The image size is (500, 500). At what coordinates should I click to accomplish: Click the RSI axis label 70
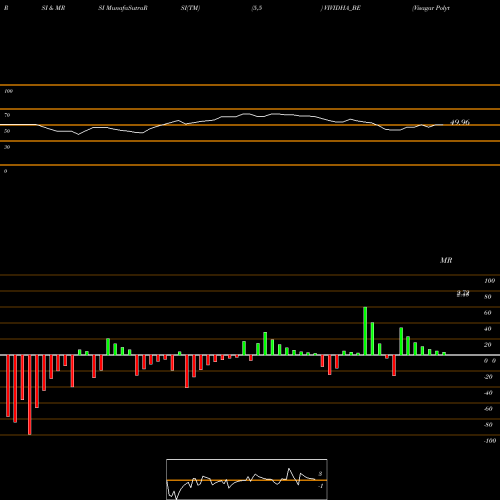click(7, 115)
